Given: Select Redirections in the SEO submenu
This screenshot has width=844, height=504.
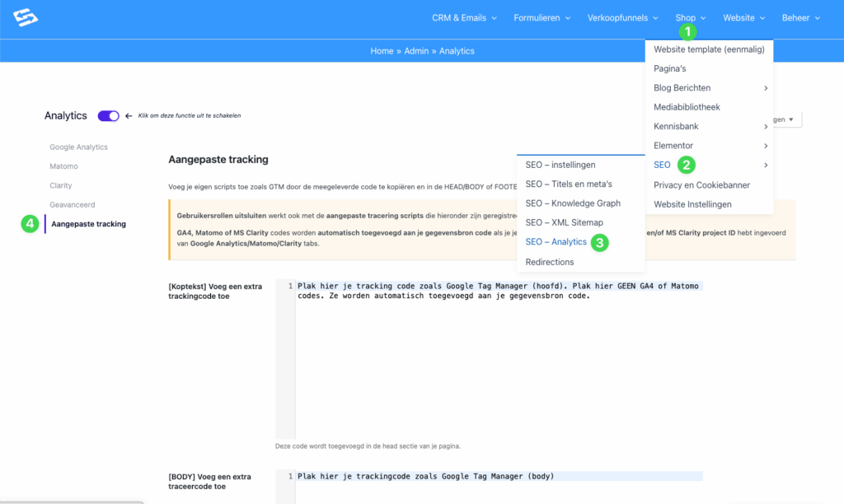Looking at the screenshot, I should point(549,262).
